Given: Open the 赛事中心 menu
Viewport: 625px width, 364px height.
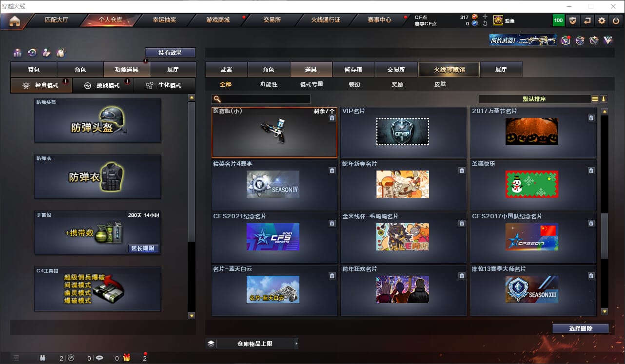Looking at the screenshot, I should coord(379,20).
